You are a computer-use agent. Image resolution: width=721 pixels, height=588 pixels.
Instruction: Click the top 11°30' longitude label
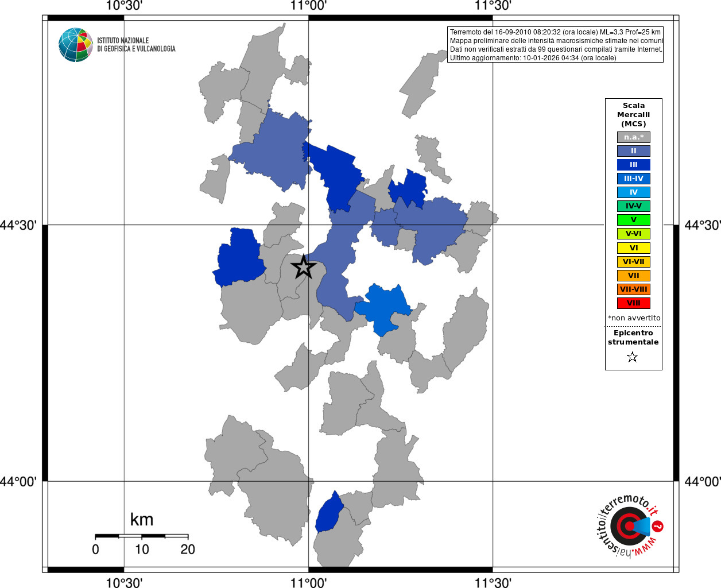pos(493,6)
